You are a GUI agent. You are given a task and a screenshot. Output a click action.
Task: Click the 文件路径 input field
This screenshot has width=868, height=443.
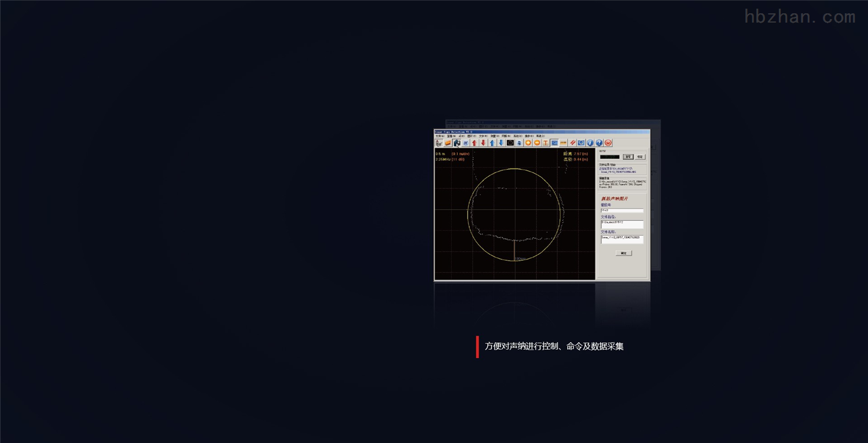point(622,224)
